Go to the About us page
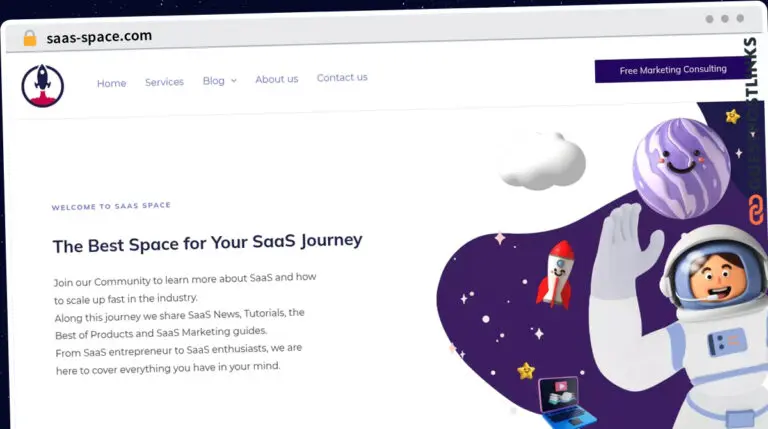 [277, 79]
